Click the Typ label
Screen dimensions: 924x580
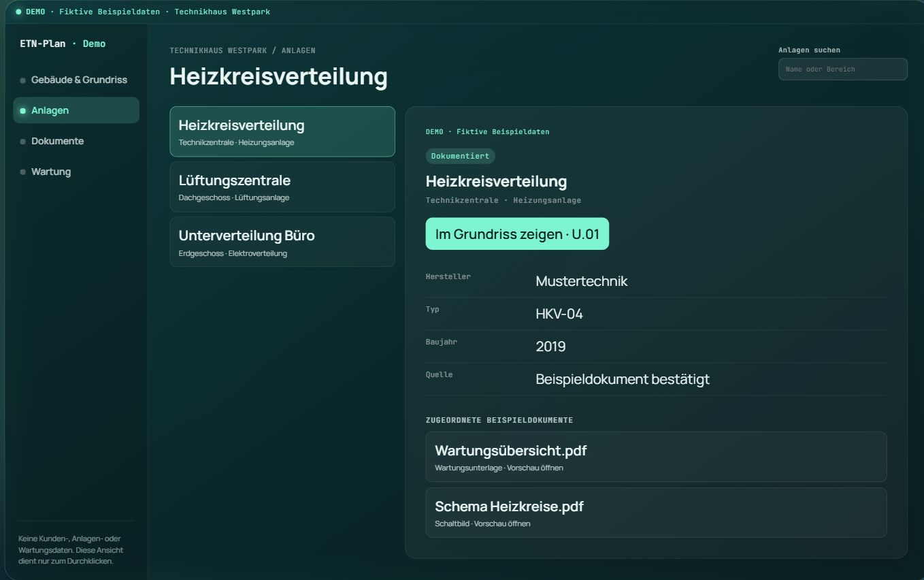click(x=432, y=309)
